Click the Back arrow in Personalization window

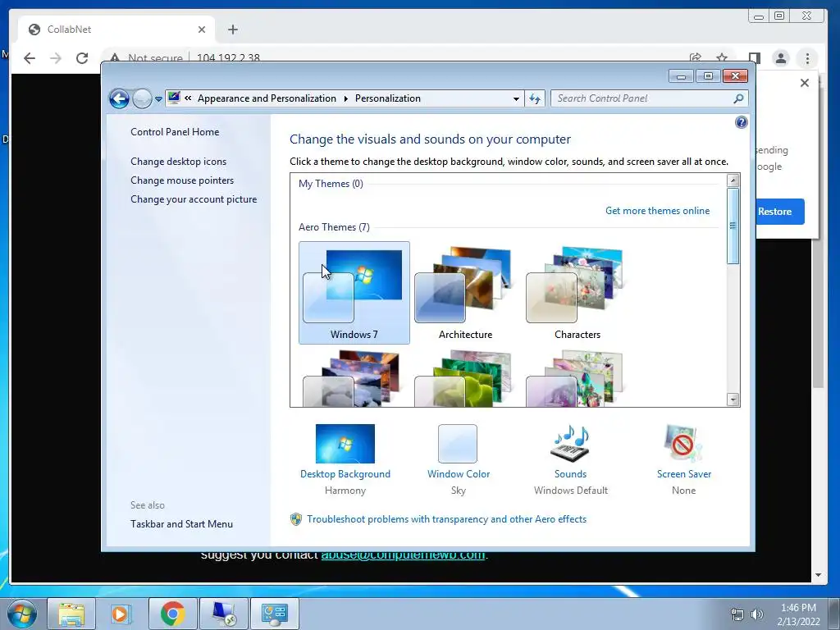[119, 98]
